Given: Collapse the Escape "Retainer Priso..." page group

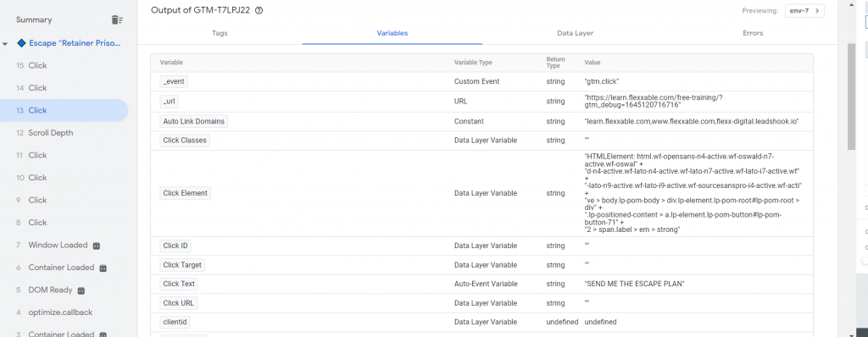Looking at the screenshot, I should [5, 43].
